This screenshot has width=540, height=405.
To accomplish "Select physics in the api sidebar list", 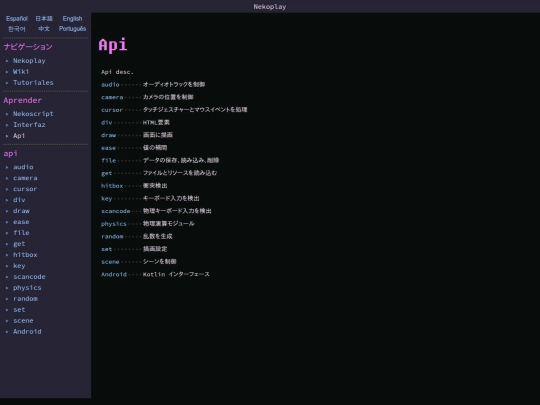I will [27, 288].
